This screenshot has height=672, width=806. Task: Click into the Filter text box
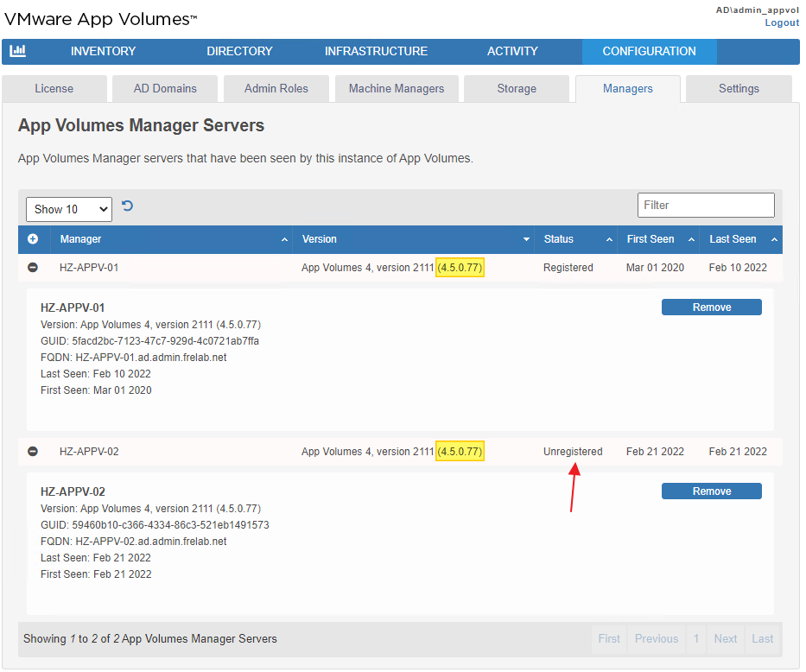(x=706, y=206)
